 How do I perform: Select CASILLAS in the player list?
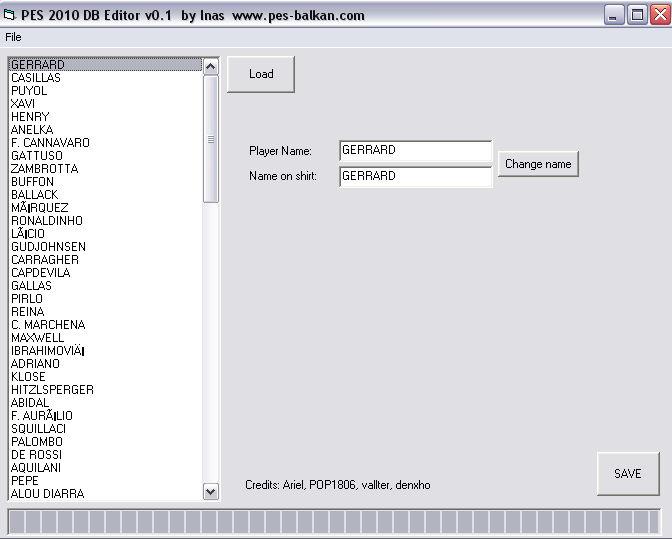(36, 78)
